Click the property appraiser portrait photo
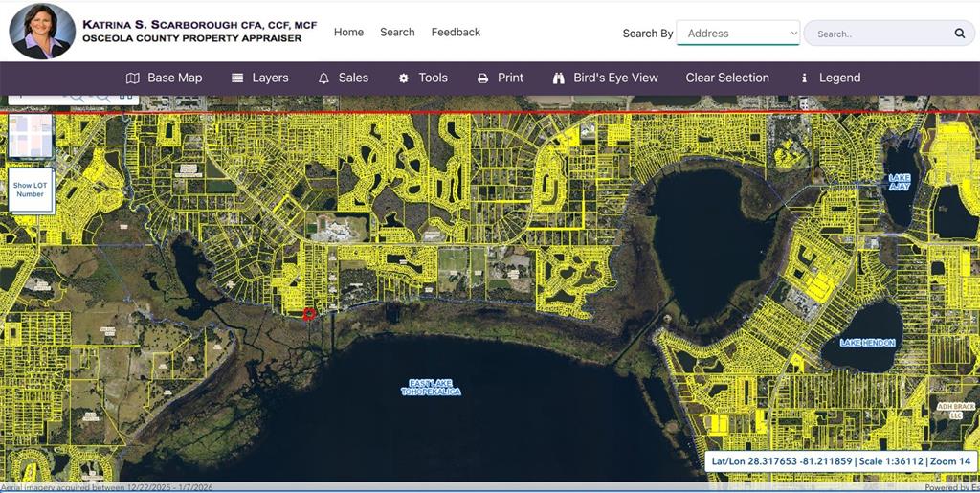980x493 pixels. pos(41,32)
